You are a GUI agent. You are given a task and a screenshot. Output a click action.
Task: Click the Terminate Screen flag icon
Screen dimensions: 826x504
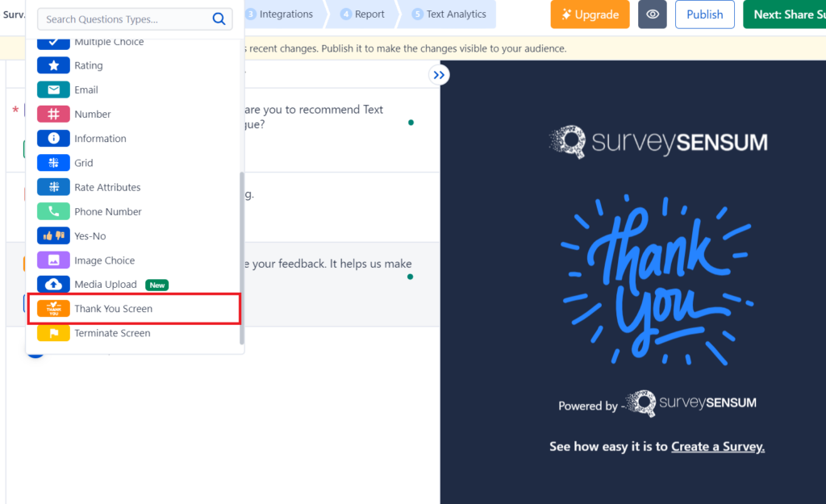53,332
